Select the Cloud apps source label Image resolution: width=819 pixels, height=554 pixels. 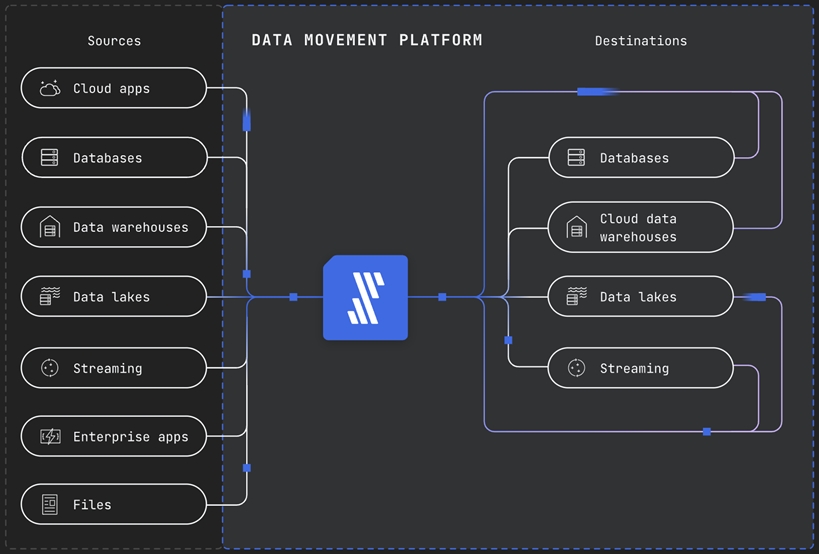point(111,88)
